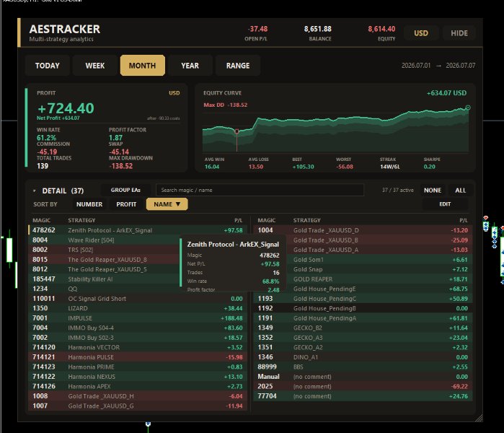Select the Gold House_PendingC row
The image size is (504, 433).
(x=363, y=299)
